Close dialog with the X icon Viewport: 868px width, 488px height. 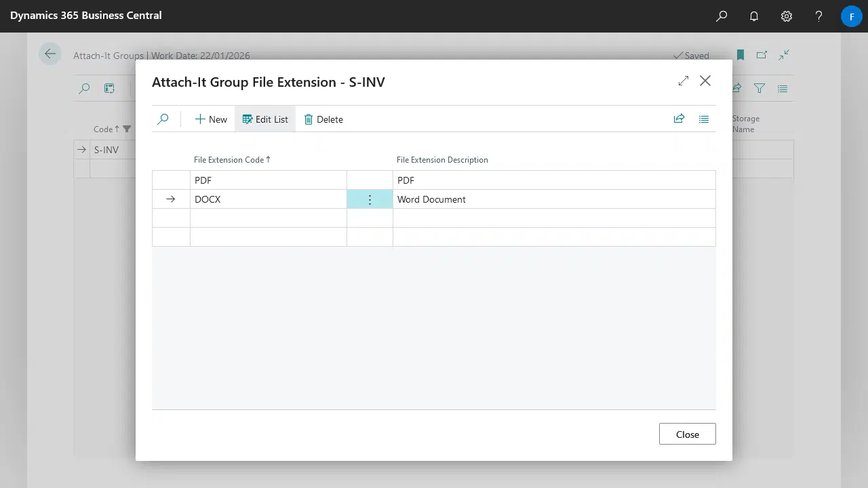click(705, 81)
